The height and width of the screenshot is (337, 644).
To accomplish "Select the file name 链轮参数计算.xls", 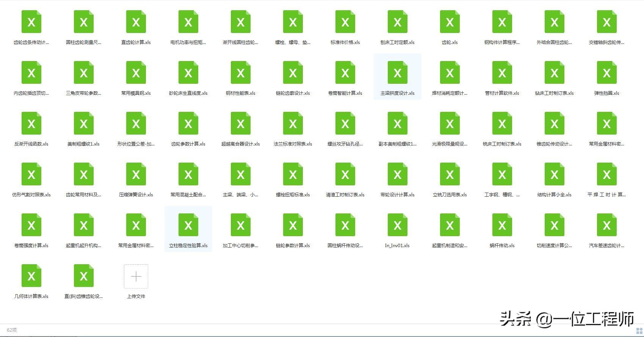I will click(293, 246).
